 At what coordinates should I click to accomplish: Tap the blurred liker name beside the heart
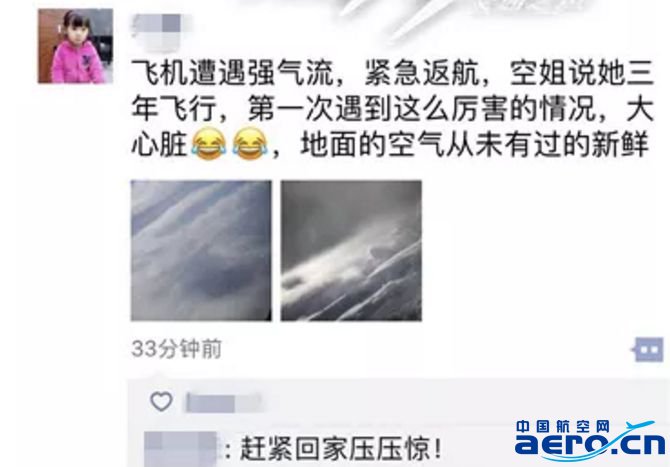coord(223,403)
